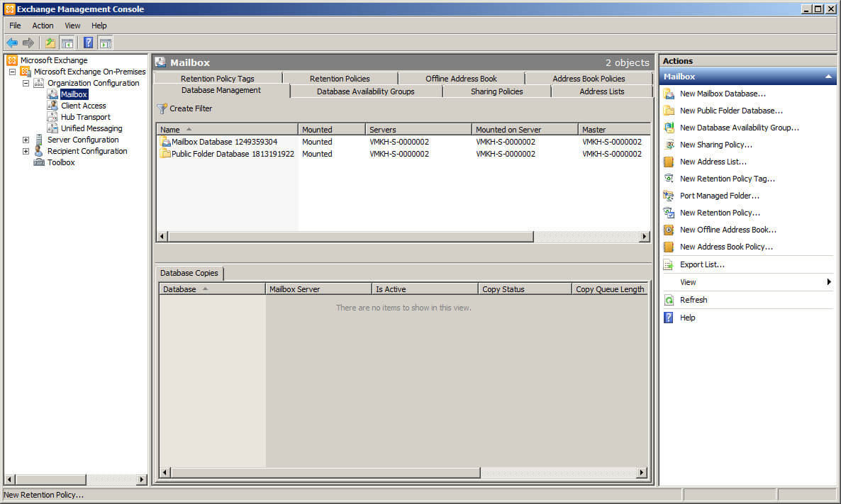Sort by the Name column header
Screen dimensions: 841x504
click(227, 129)
